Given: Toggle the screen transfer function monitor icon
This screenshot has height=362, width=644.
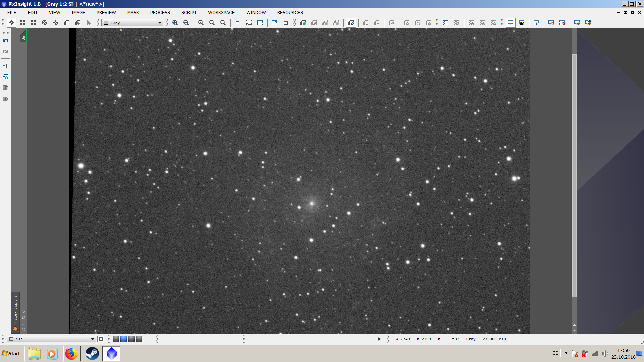Looking at the screenshot, I should click(510, 23).
